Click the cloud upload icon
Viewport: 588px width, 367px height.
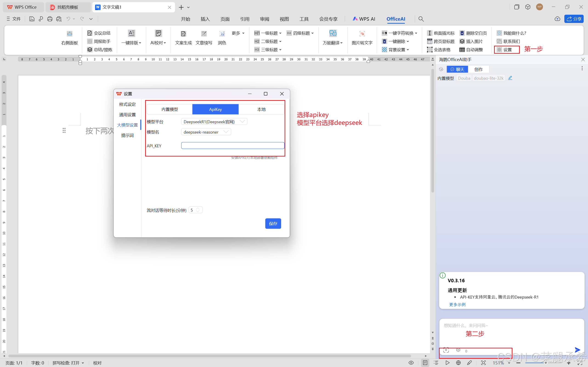click(x=557, y=19)
